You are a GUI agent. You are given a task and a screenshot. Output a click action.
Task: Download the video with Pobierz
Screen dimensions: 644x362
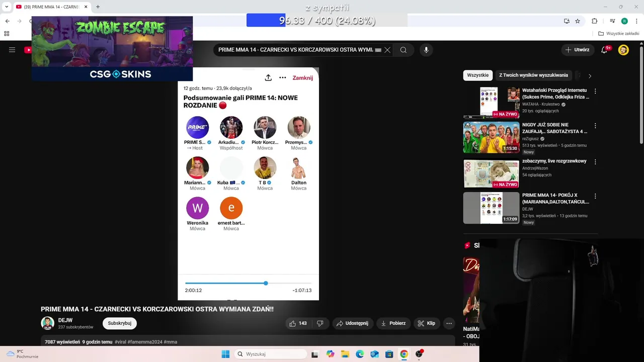393,323
